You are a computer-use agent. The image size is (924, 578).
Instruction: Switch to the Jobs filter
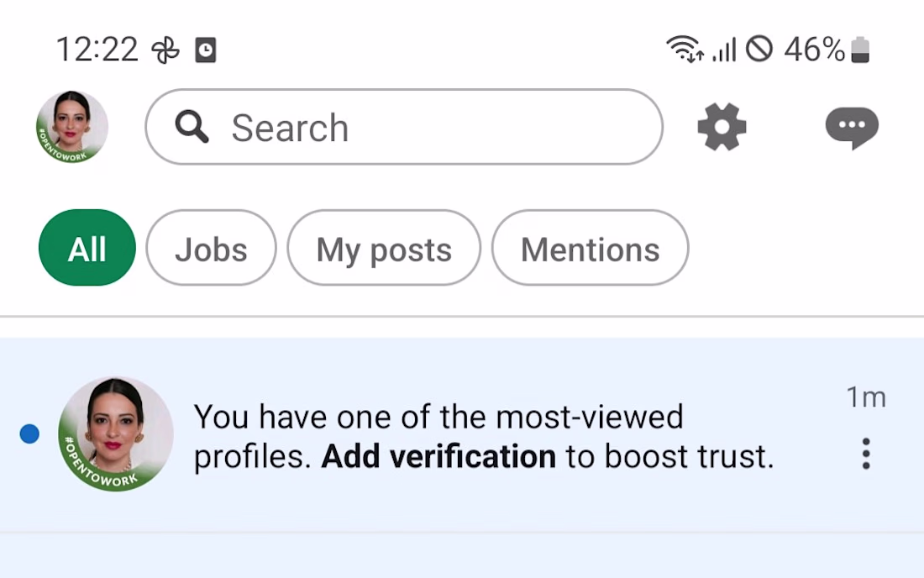[x=211, y=249]
